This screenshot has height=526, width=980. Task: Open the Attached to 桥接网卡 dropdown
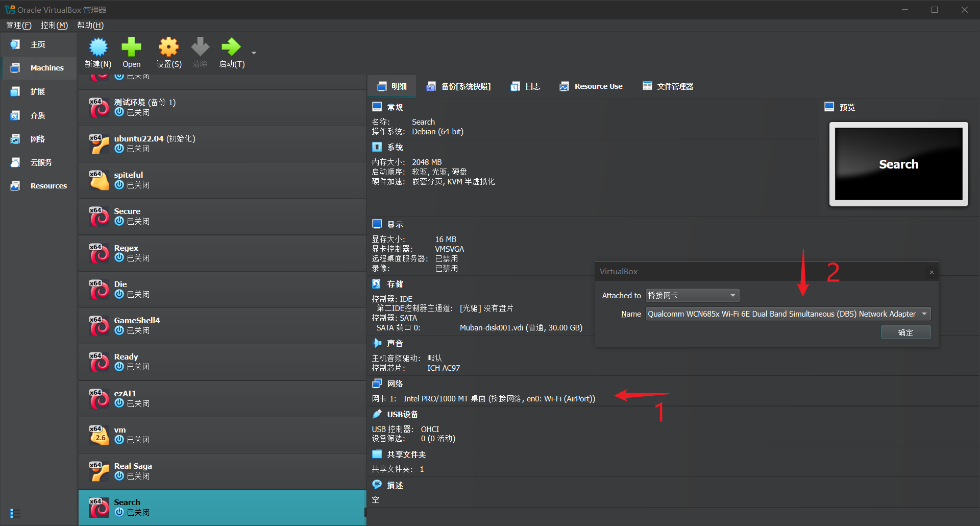point(692,295)
